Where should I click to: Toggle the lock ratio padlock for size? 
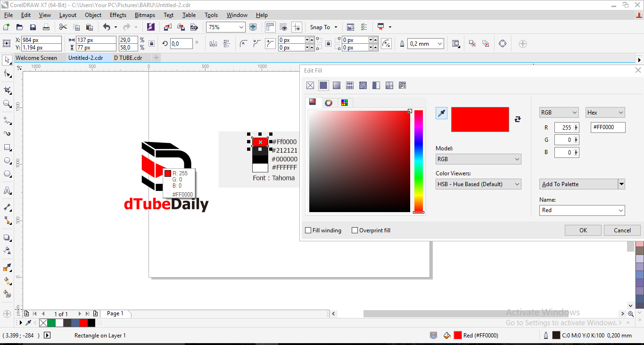(151, 44)
